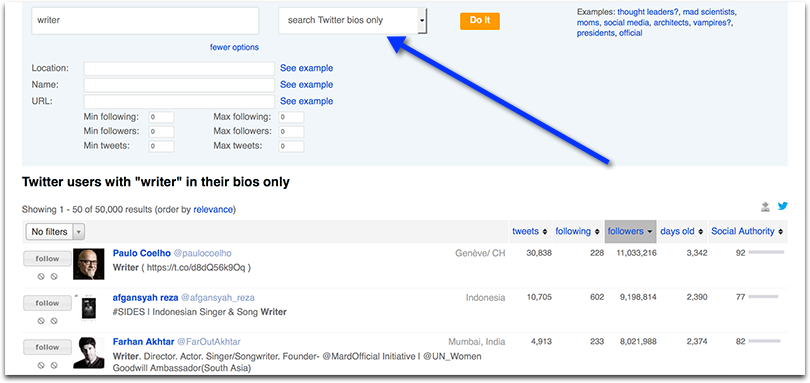Try the 'vampires?' example search

(x=712, y=23)
